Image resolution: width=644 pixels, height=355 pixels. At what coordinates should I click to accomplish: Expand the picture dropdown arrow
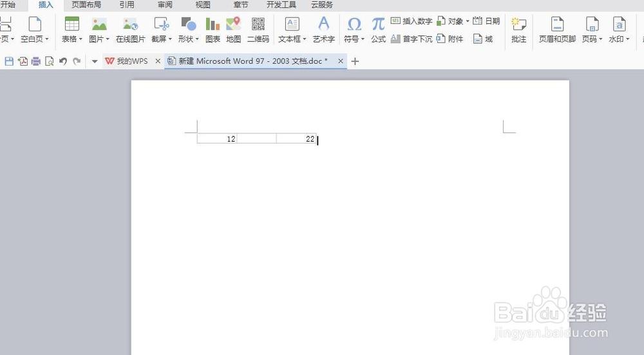[x=108, y=39]
